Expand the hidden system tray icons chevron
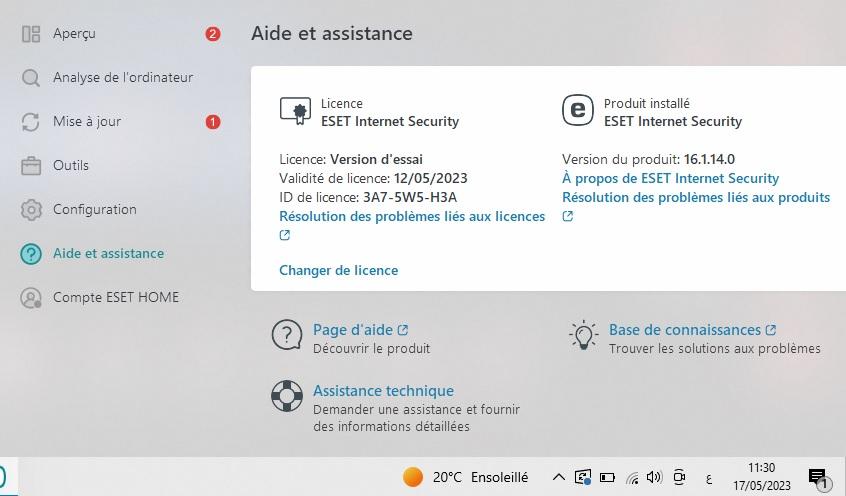The image size is (846, 496). tap(558, 477)
